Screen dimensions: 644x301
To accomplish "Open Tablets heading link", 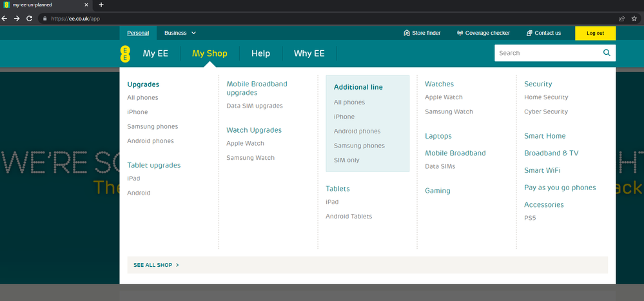I will 338,189.
